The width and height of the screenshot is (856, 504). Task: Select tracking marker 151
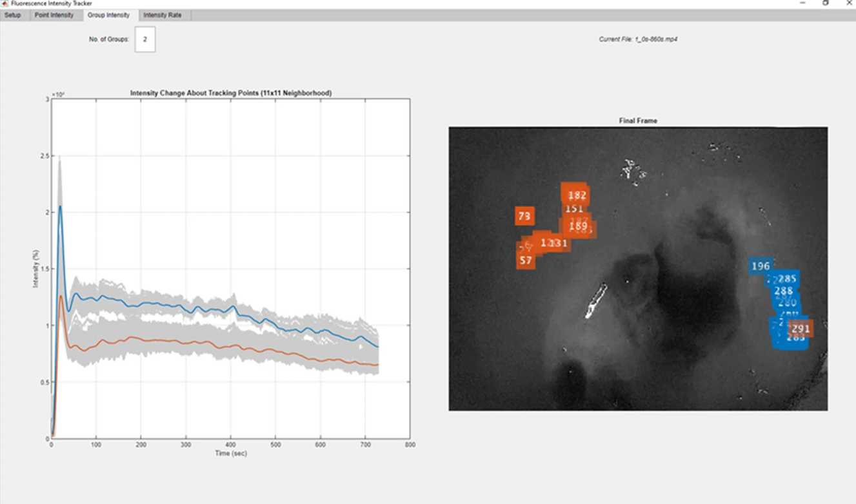point(573,209)
